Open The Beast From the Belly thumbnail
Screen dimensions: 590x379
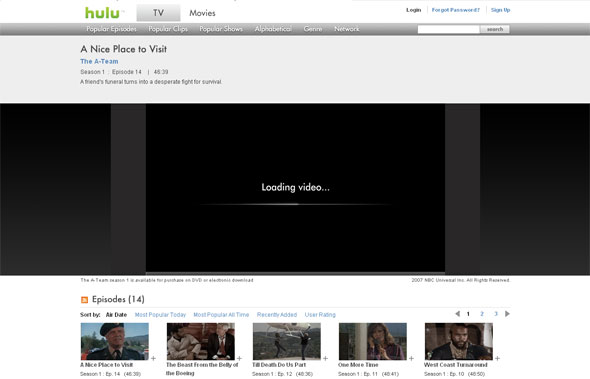click(201, 341)
